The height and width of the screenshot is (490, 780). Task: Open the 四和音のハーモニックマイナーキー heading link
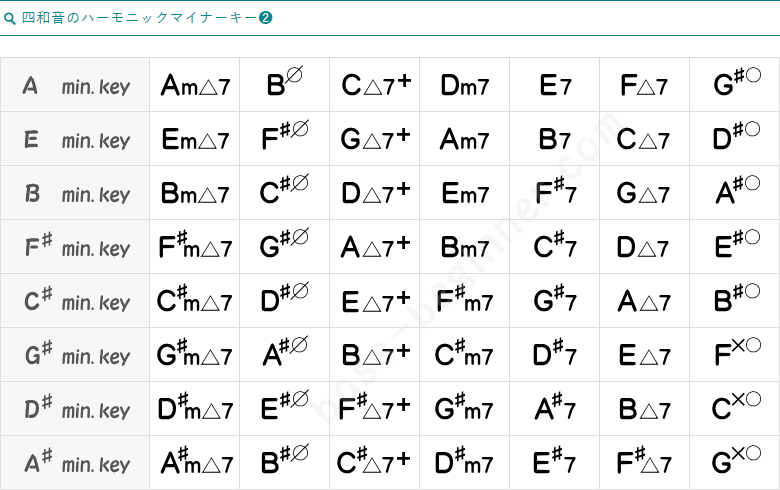pos(138,18)
